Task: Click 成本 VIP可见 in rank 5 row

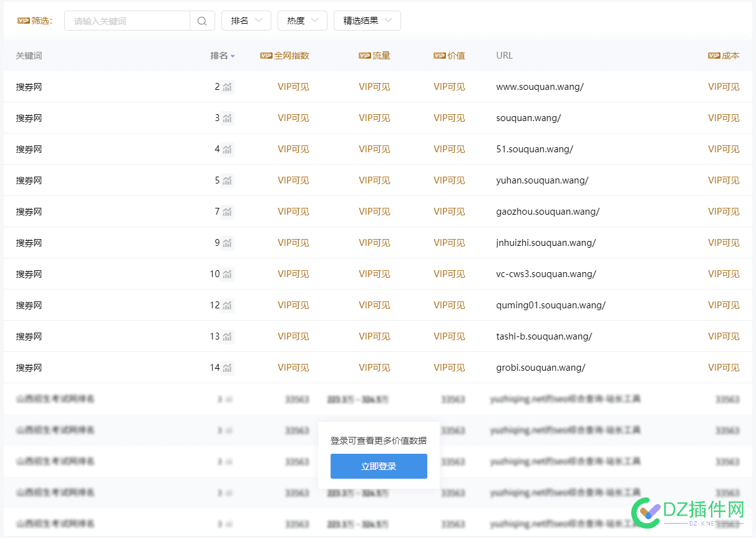Action: [724, 180]
